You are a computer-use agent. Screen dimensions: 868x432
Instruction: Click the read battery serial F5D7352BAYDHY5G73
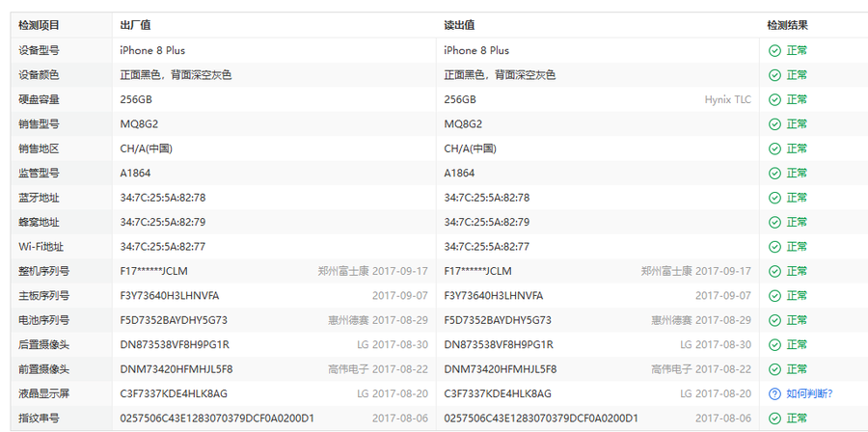[497, 320]
